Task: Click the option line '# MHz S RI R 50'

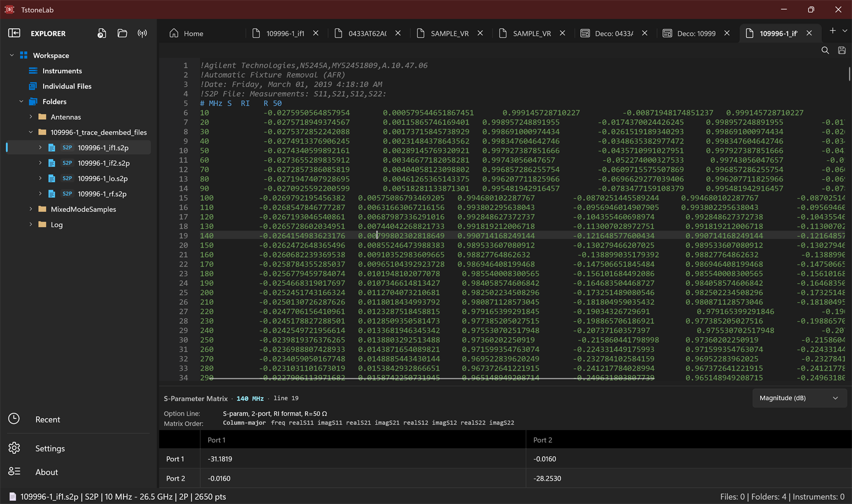Action: [241, 103]
